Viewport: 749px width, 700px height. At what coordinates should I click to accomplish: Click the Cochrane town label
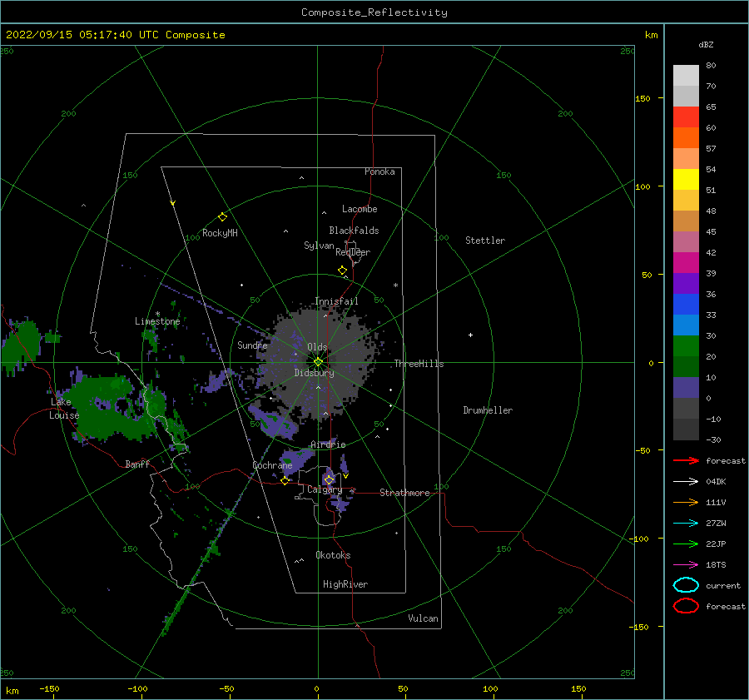tap(272, 465)
